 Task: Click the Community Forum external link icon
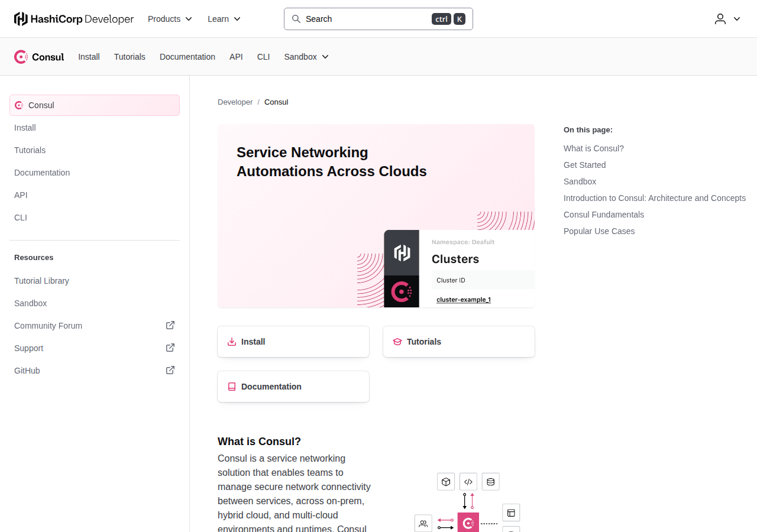[x=170, y=325]
